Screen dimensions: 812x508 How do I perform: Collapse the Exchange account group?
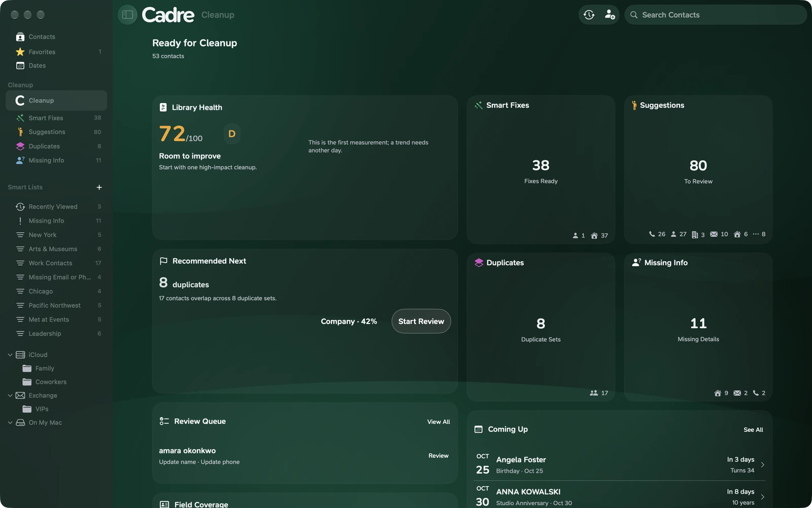tap(10, 396)
